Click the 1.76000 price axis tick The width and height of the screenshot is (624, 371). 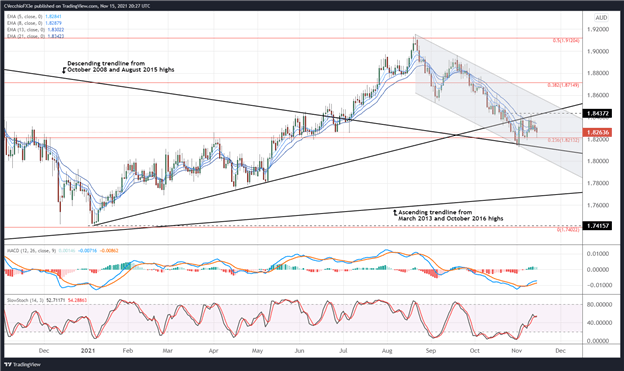(x=597, y=205)
